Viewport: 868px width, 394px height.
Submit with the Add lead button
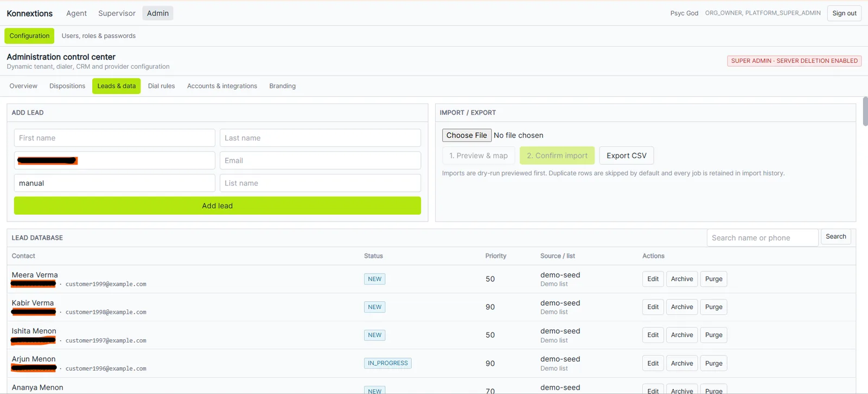[218, 206]
